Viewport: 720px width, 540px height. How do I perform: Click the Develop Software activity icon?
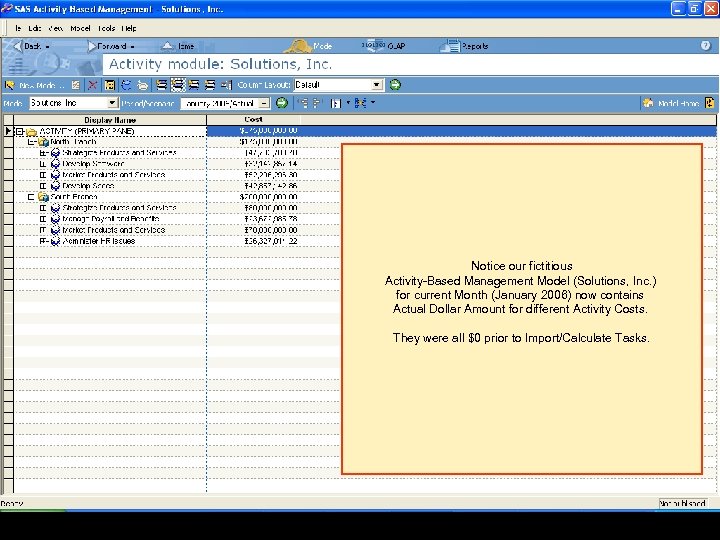(x=55, y=164)
